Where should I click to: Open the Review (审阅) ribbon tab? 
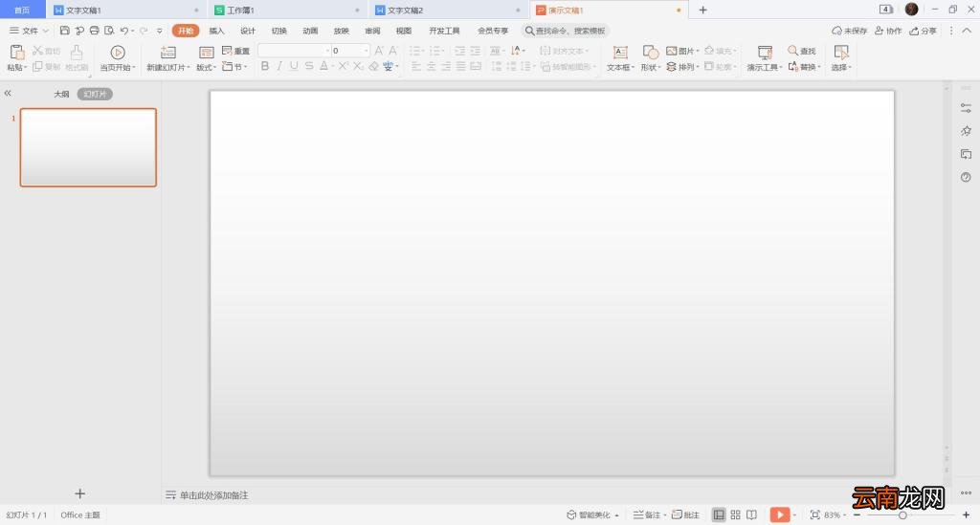pos(372,31)
